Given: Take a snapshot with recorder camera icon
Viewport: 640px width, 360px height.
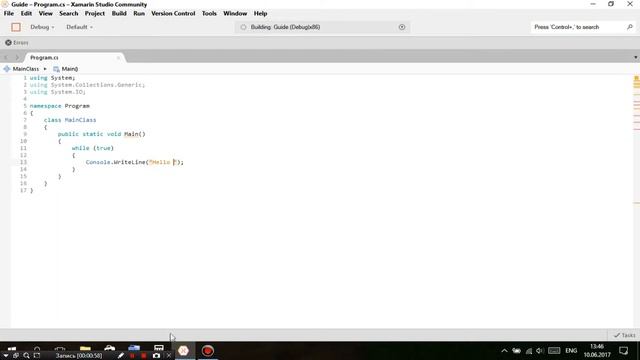Looking at the screenshot, I should point(156,356).
